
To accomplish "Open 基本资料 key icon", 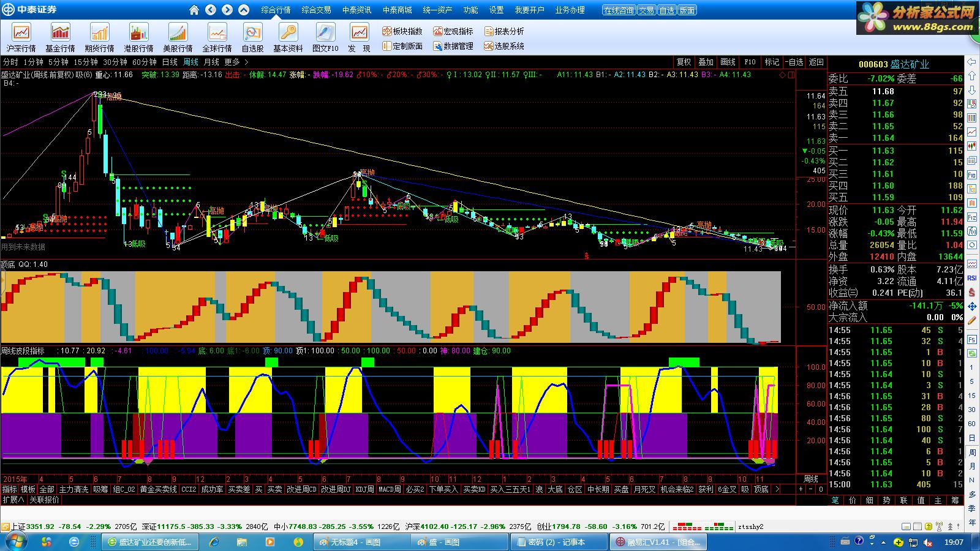I will pos(288,37).
